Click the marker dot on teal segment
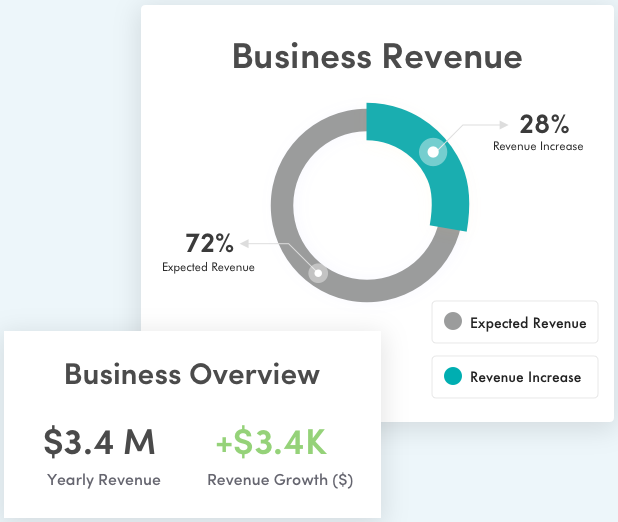Image resolution: width=618 pixels, height=522 pixels. pyautogui.click(x=433, y=152)
